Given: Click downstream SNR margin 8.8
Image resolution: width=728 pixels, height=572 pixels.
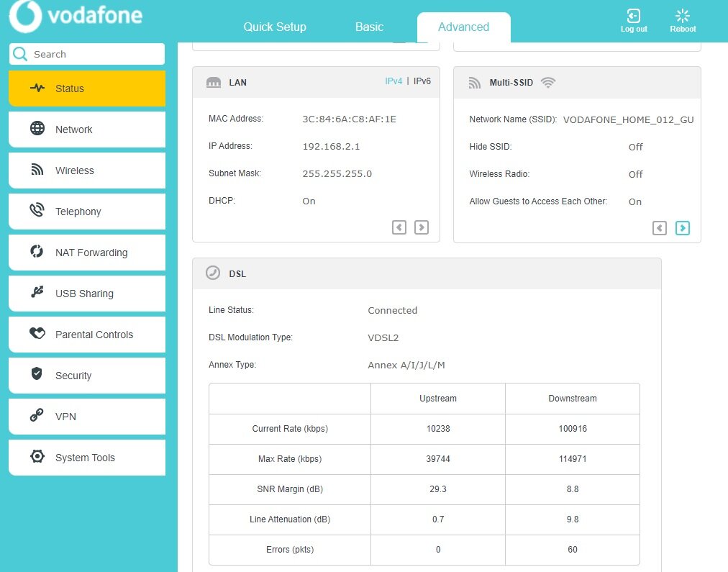Looking at the screenshot, I should 573,489.
